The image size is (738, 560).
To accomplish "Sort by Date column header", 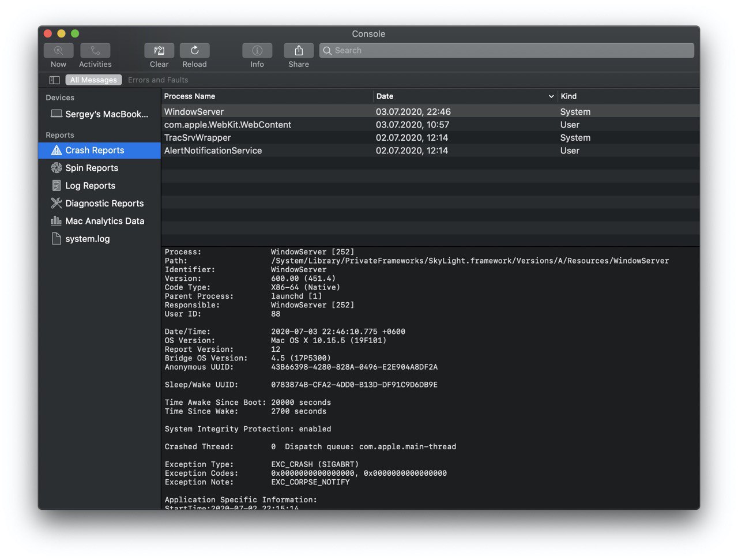I will tap(465, 96).
